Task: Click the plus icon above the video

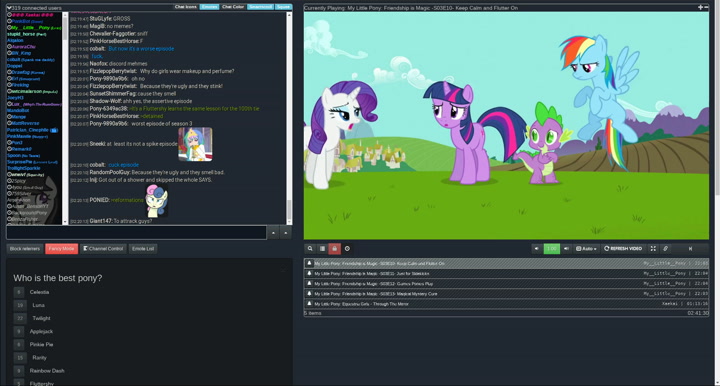Action: coord(700,7)
